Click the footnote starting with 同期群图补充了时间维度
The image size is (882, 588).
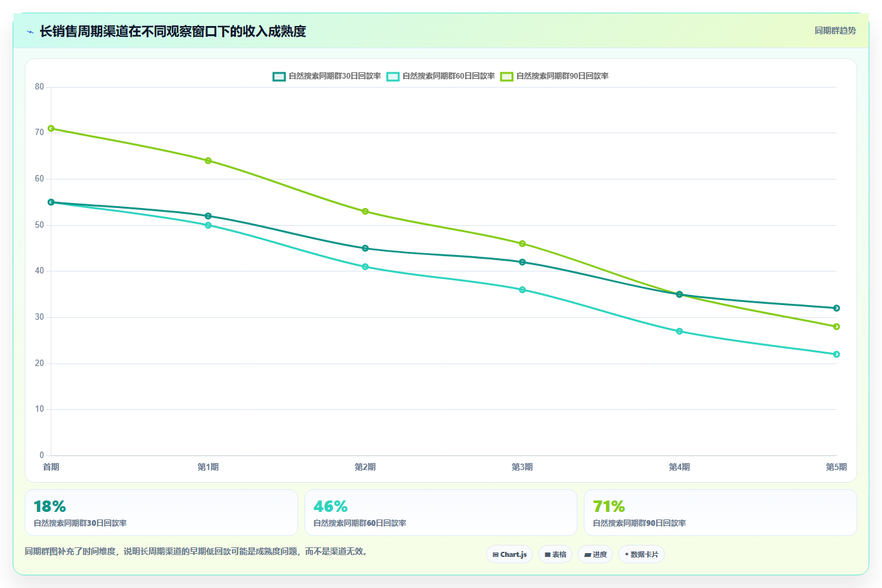197,552
